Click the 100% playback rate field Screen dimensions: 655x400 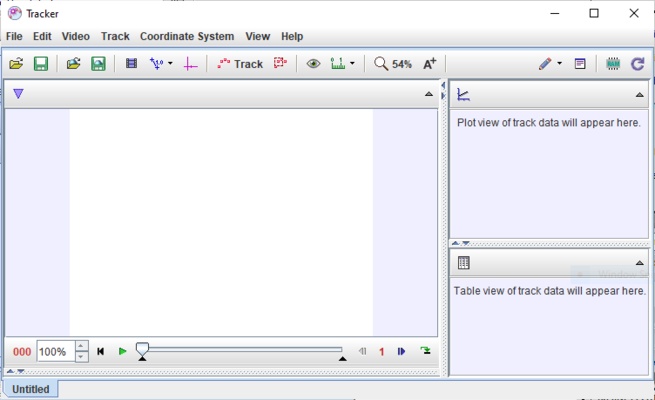pyautogui.click(x=56, y=352)
